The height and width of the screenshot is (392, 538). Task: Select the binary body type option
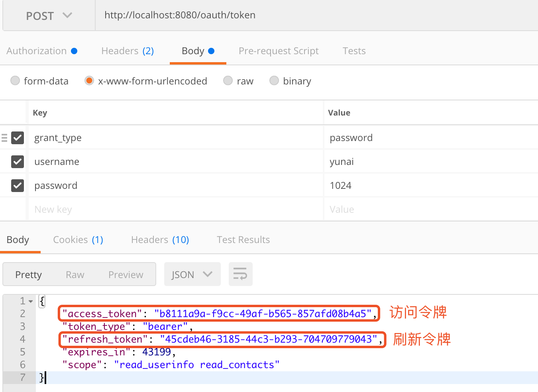274,81
